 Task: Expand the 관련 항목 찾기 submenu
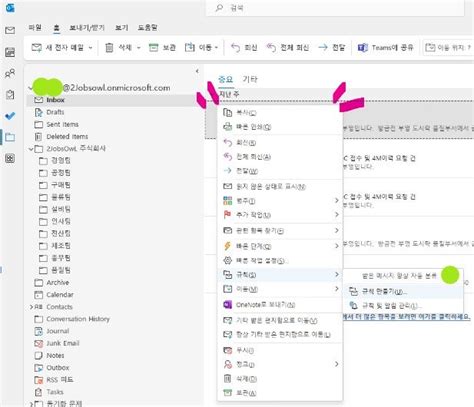pyautogui.click(x=280, y=231)
